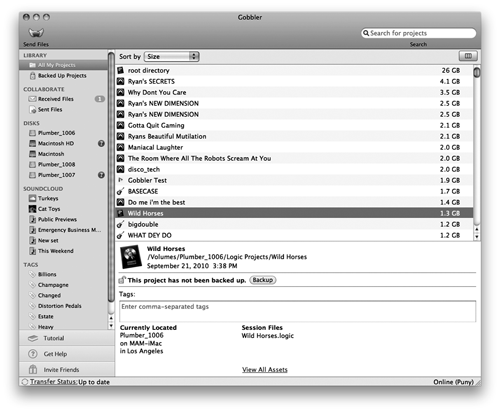Click the Gobbler Test project icon
Viewport: 500px width, 412px height.
click(121, 180)
